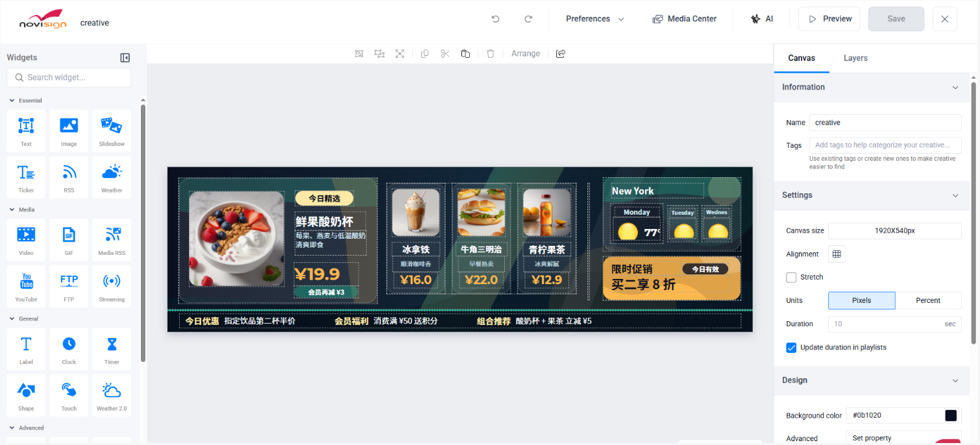Uncheck Update duration in playlists
The width and height of the screenshot is (980, 445).
coord(791,348)
